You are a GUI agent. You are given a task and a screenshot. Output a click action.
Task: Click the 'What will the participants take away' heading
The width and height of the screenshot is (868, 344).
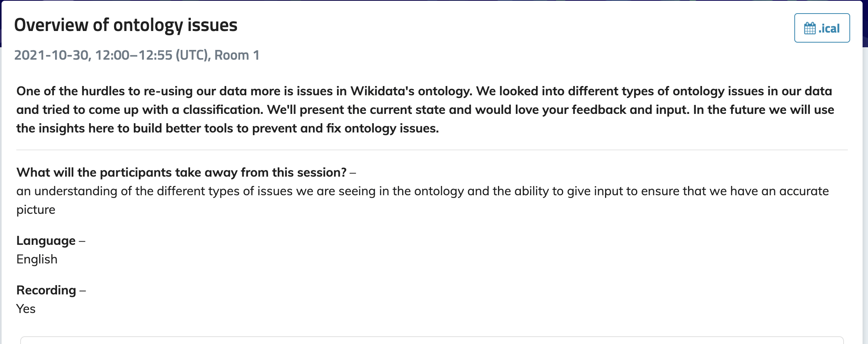[181, 172]
